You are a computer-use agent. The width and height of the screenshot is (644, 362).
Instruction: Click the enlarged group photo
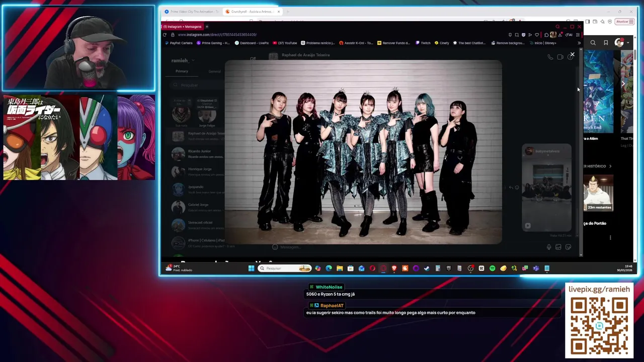363,152
